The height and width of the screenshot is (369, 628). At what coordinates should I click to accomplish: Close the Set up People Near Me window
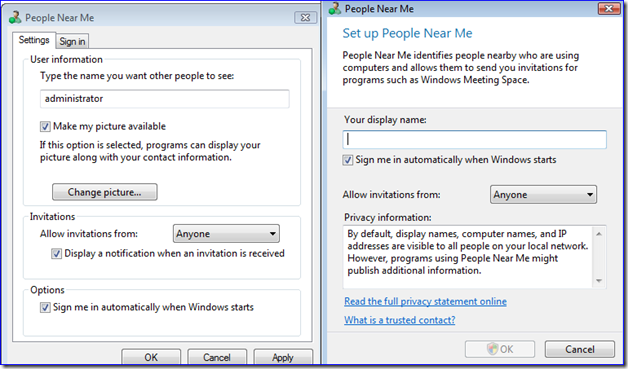pos(609,8)
